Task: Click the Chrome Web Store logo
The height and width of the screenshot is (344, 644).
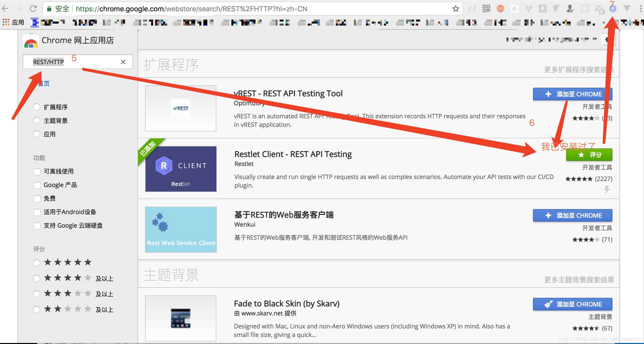Action: click(31, 40)
